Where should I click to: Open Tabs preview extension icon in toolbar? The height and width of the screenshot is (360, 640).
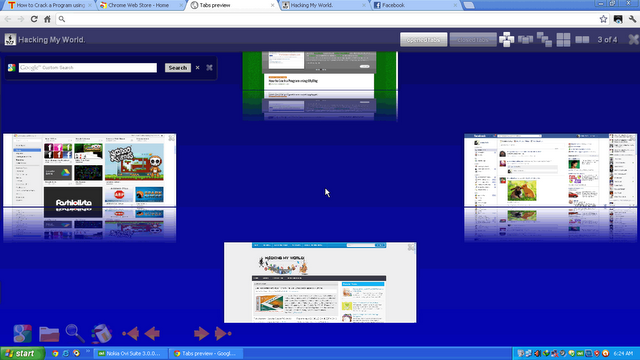pyautogui.click(x=618, y=19)
